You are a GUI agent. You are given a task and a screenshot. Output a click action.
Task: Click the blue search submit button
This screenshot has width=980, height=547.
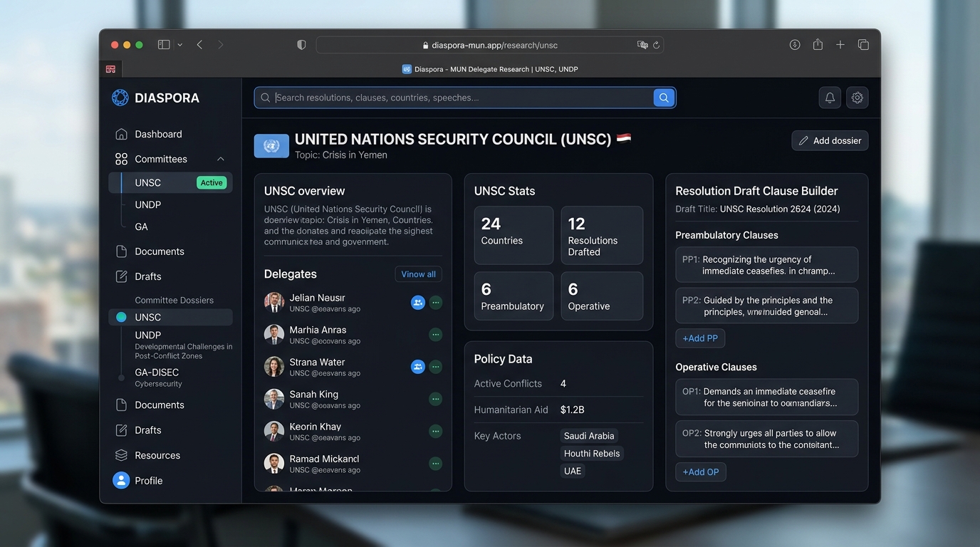point(664,98)
